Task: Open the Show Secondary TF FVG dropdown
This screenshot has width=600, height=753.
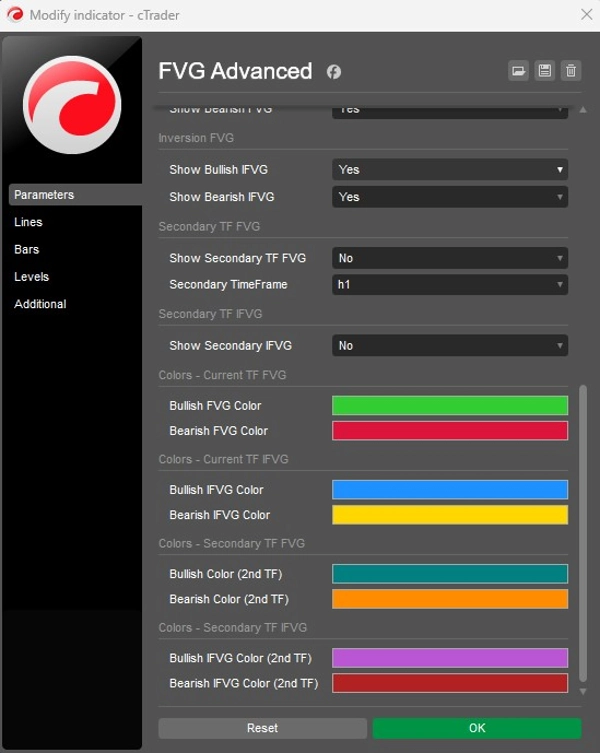Action: click(450, 258)
